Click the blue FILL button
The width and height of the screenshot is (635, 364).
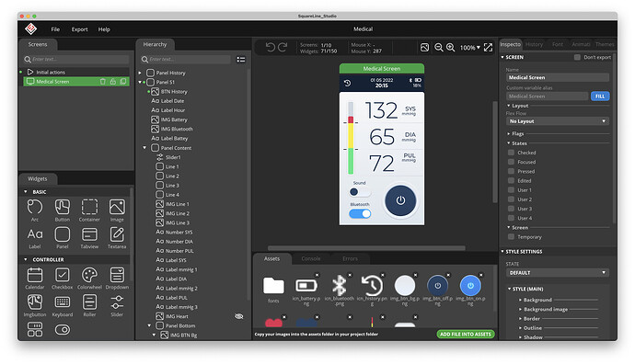pos(600,97)
